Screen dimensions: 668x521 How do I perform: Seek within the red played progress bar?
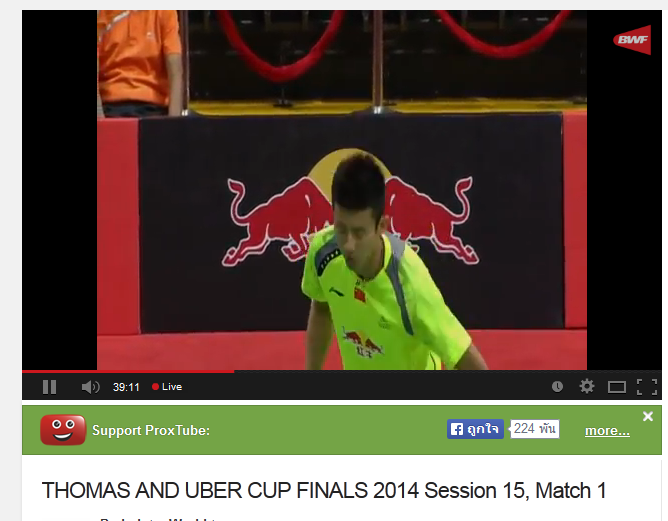(x=128, y=371)
